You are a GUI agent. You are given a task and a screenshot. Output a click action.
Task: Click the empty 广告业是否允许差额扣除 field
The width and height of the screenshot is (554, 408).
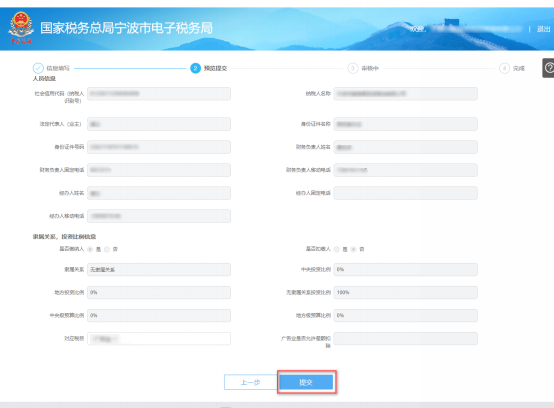pos(405,338)
